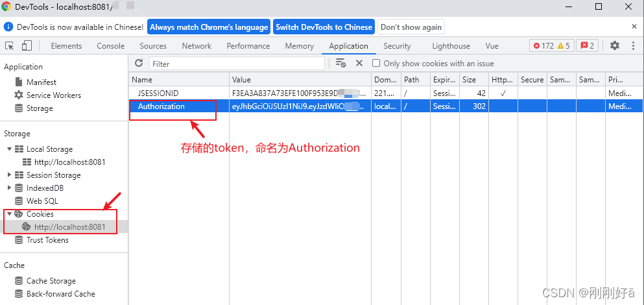Click HttpOnly checkmark in JSESSIONID row
Image resolution: width=644 pixels, height=305 pixels.
(503, 93)
